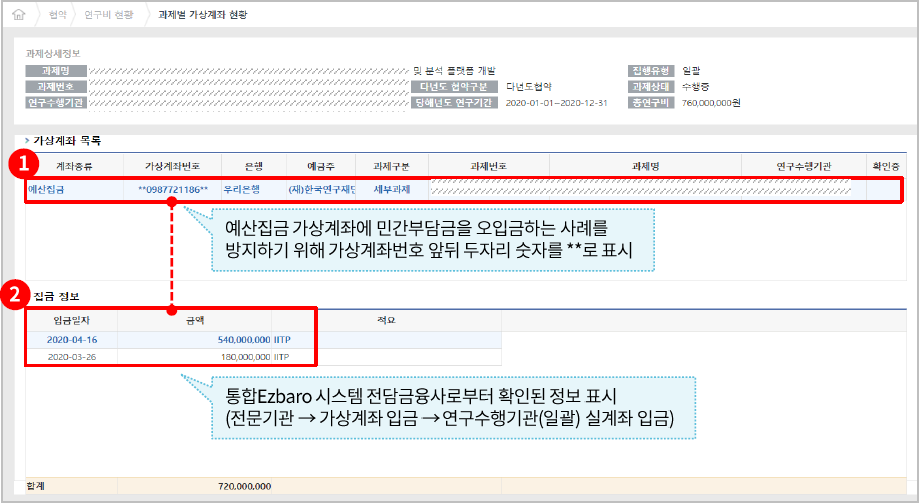Click the 다년도 협약구분 label
This screenshot has height=503, width=920.
click(x=454, y=87)
